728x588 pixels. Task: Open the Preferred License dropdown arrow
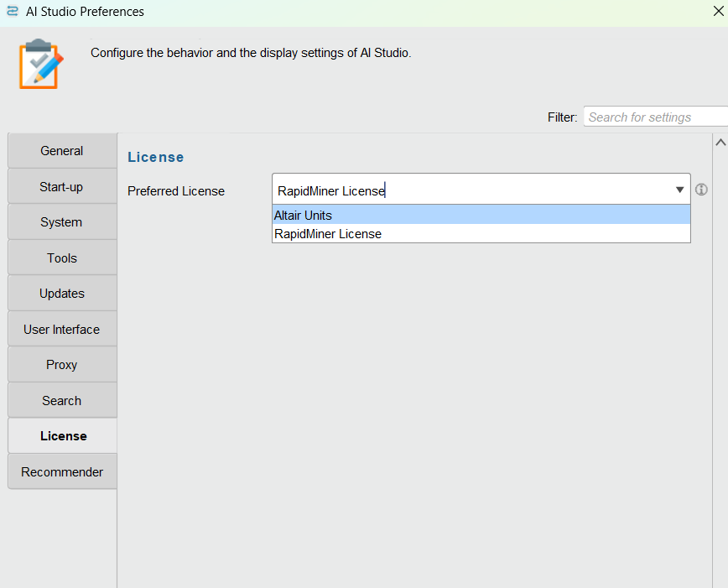679,190
